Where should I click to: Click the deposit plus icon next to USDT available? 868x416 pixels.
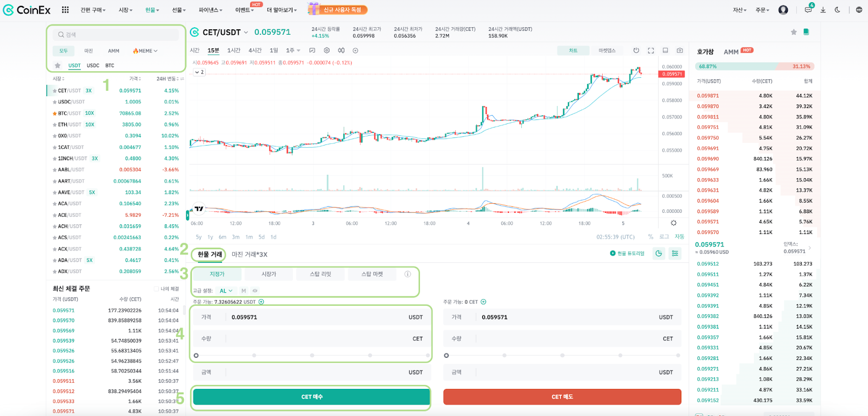click(x=261, y=302)
